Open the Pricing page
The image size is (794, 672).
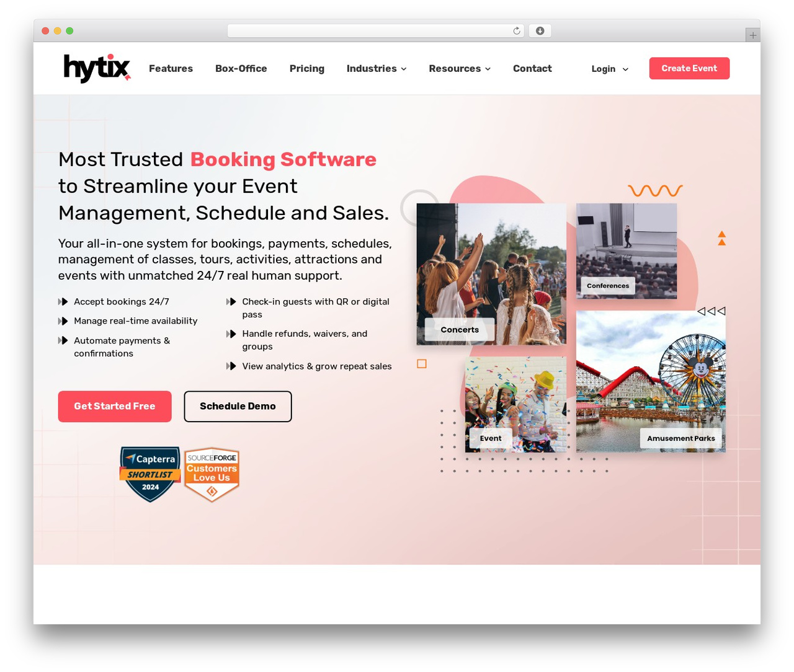coord(307,69)
